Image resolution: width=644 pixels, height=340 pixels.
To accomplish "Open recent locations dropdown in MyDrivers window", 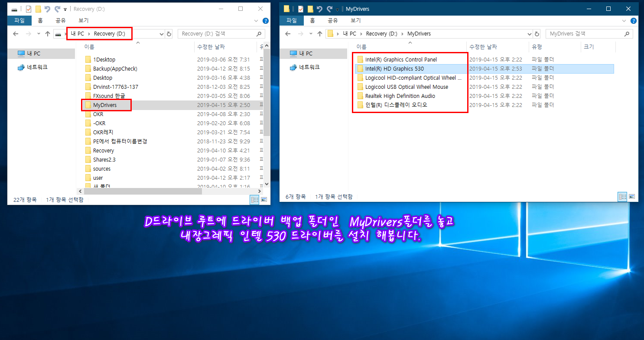I will click(311, 34).
